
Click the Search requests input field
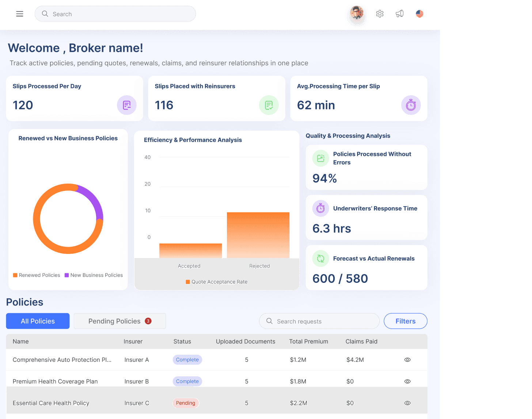tap(319, 321)
